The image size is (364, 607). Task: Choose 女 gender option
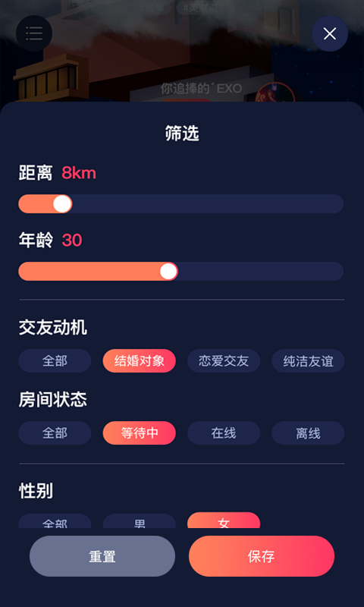[x=224, y=521]
